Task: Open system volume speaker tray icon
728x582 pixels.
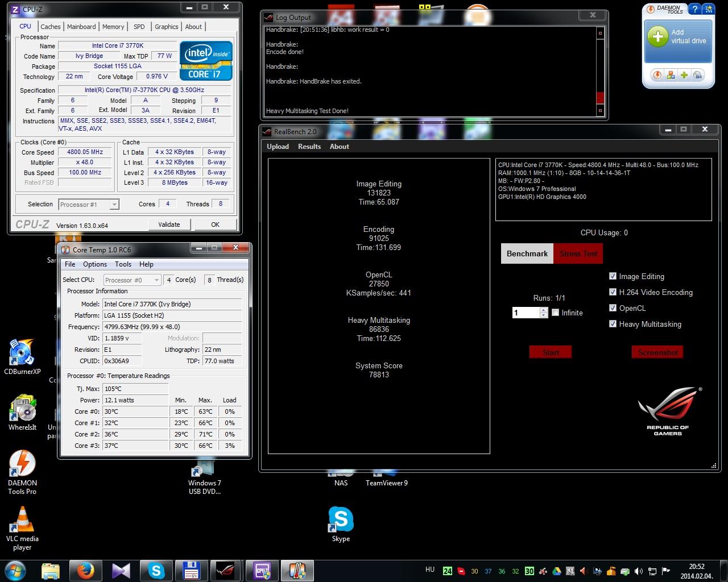Action: pos(639,571)
